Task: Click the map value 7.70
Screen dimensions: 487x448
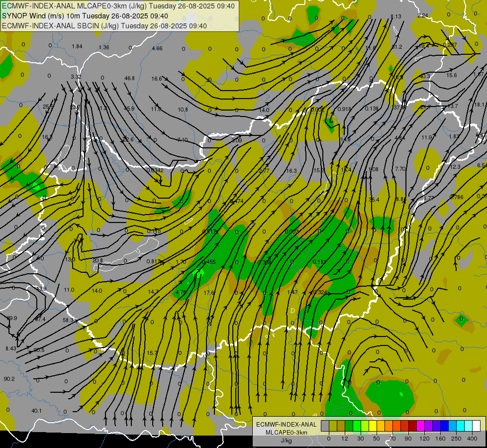Action: (400, 169)
